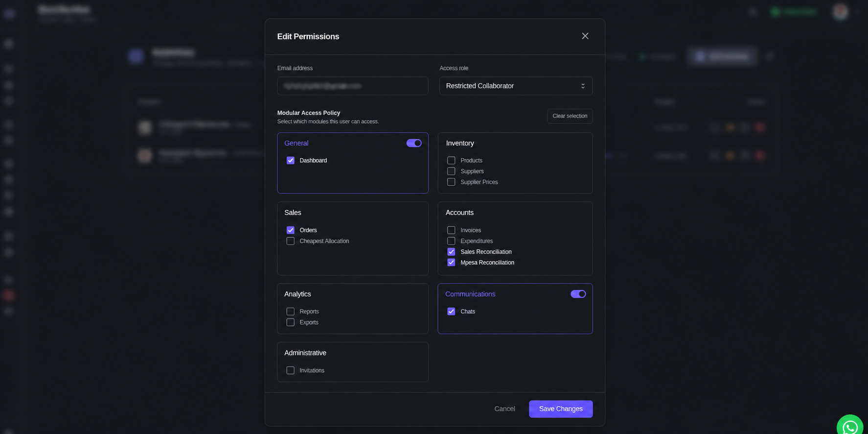Cancel editing permissions
868x434 pixels.
click(x=504, y=409)
